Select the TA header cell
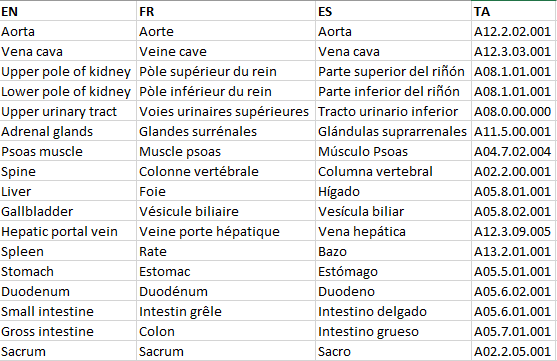Viewport: 557px width, 361px height. pyautogui.click(x=514, y=11)
